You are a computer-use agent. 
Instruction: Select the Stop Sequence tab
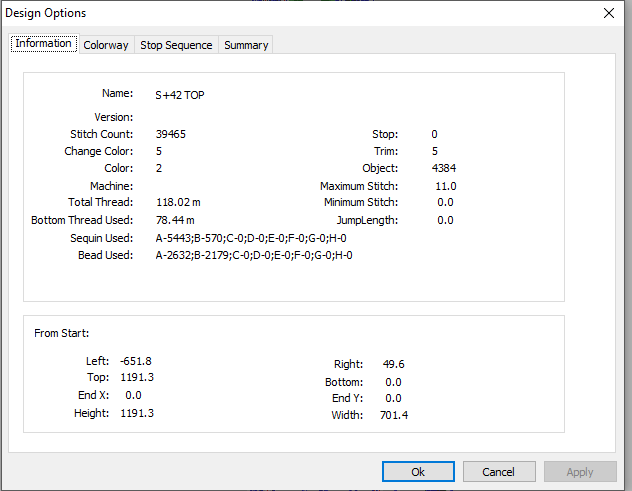[x=176, y=45]
